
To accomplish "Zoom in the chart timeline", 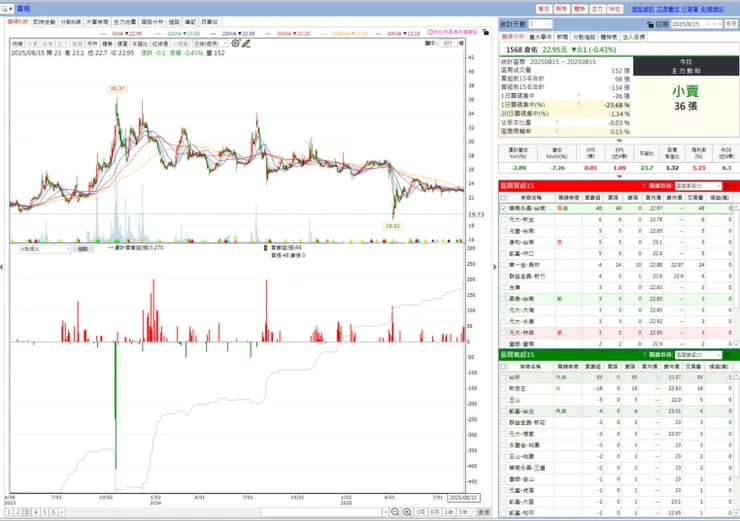I will coord(407,512).
